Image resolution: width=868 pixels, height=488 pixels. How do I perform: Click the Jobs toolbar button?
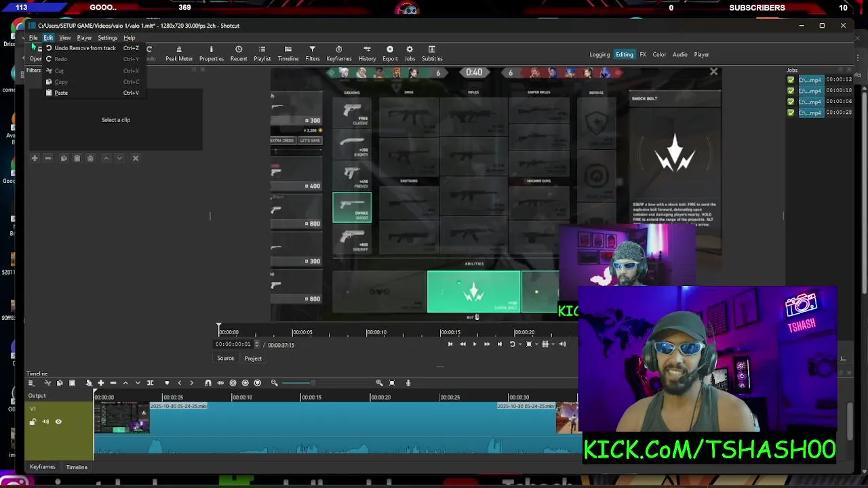pyautogui.click(x=410, y=54)
